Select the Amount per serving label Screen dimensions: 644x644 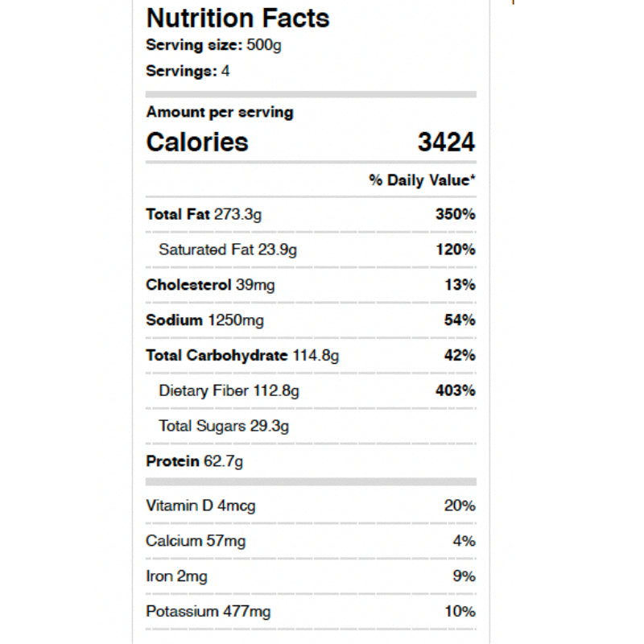(x=219, y=112)
